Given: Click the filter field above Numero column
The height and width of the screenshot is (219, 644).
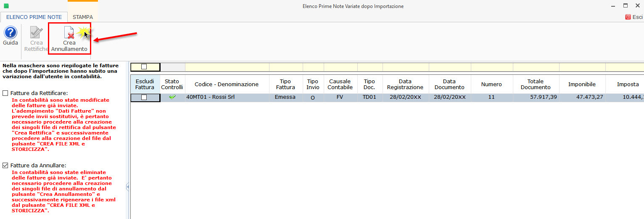Looking at the screenshot, I should pos(492,67).
